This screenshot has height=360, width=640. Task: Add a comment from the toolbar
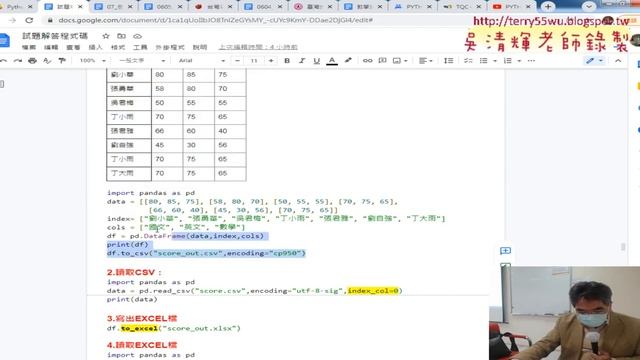coord(382,61)
